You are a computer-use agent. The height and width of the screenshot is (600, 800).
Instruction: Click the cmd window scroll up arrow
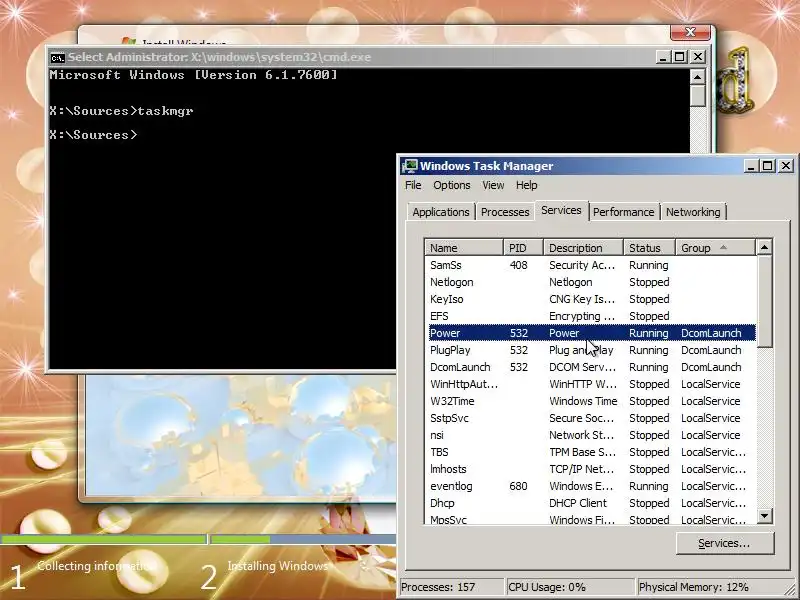click(x=697, y=77)
